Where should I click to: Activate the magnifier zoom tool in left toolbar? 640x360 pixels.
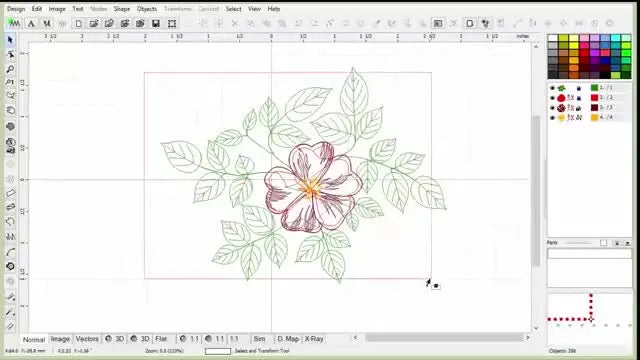point(11,68)
